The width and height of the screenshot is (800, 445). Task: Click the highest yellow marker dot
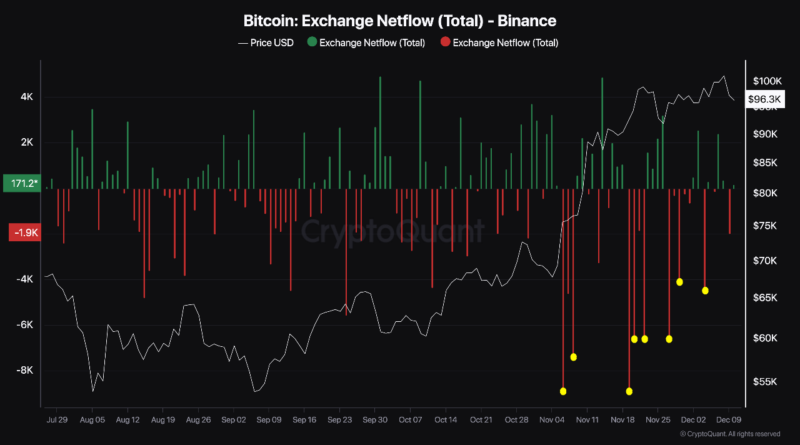tap(680, 282)
